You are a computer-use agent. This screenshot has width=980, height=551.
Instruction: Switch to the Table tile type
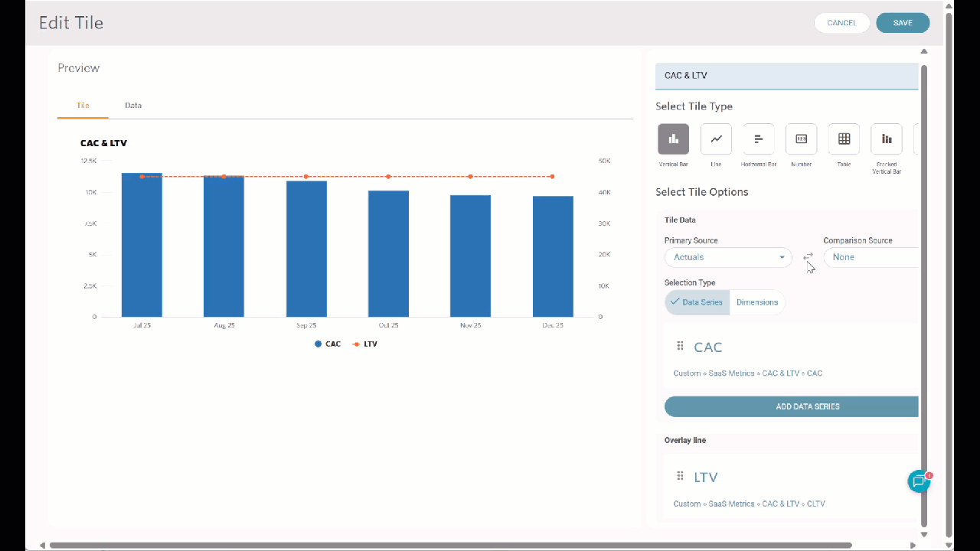(844, 139)
